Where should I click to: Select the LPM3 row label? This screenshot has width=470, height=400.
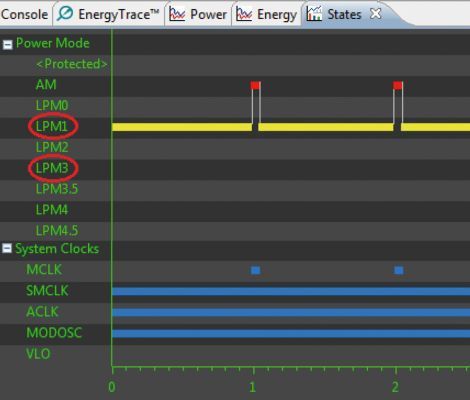click(52, 168)
